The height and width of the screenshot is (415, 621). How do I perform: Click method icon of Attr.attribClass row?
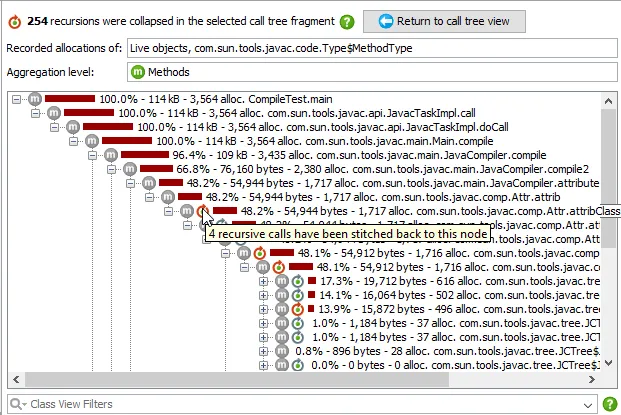(187, 211)
